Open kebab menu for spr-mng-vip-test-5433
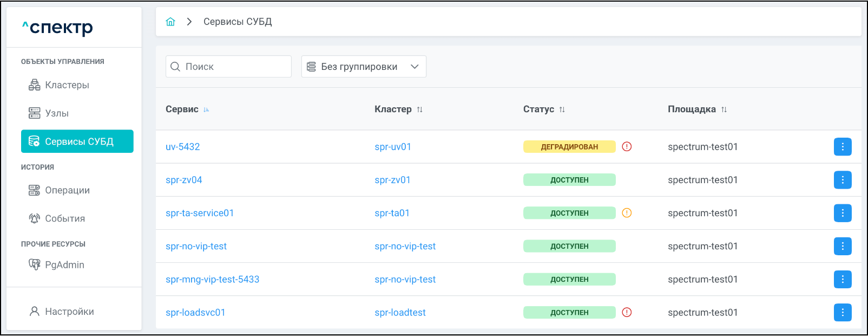 pos(842,280)
